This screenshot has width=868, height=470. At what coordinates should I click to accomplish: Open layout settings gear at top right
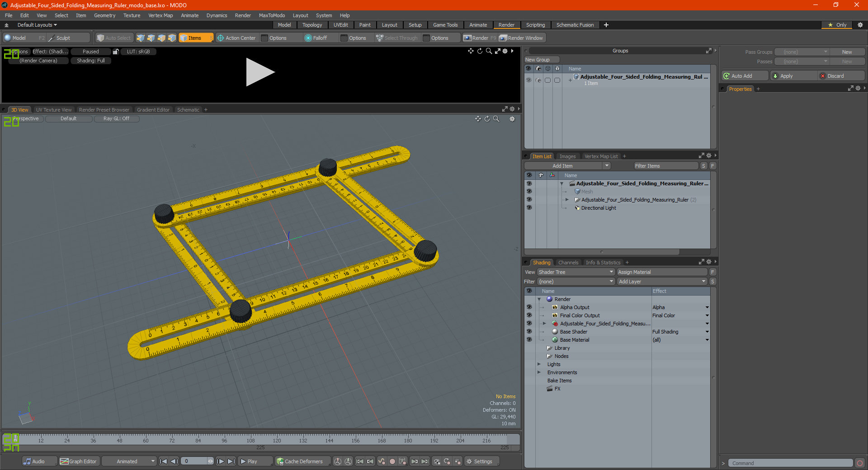(x=860, y=25)
